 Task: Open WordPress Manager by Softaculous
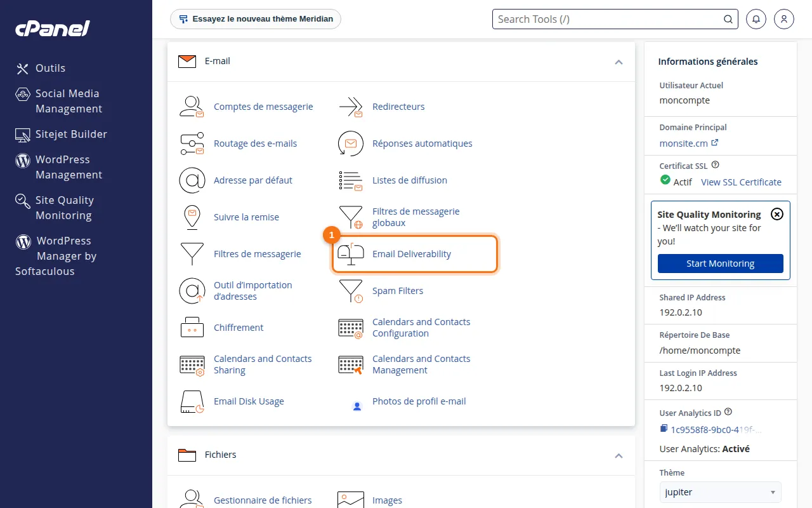pyautogui.click(x=56, y=256)
